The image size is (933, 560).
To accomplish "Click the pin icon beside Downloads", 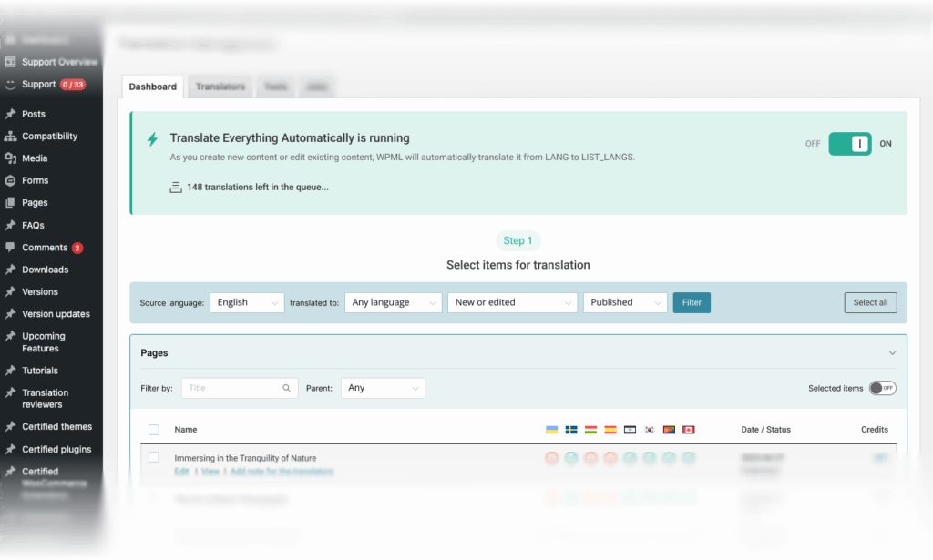I will tap(10, 270).
